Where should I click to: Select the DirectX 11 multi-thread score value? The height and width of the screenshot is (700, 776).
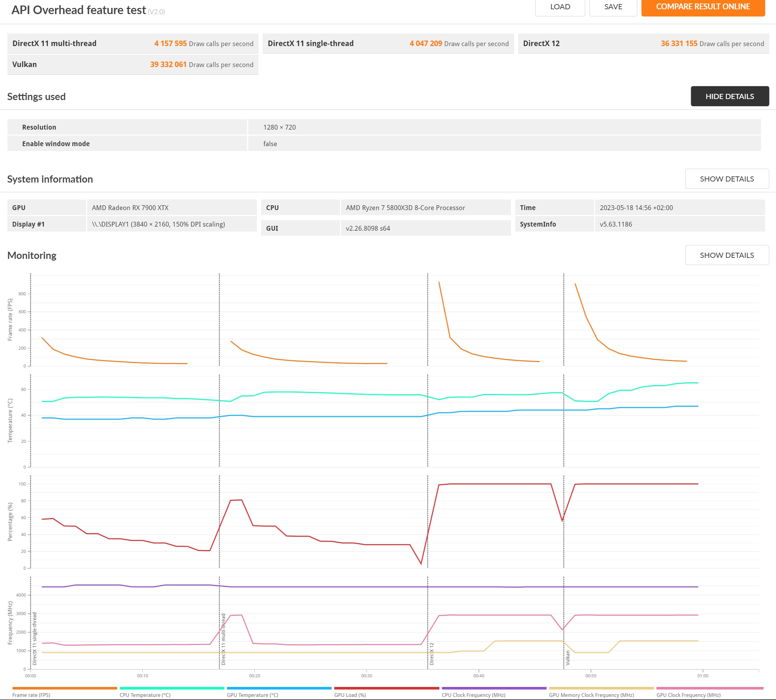tap(170, 43)
